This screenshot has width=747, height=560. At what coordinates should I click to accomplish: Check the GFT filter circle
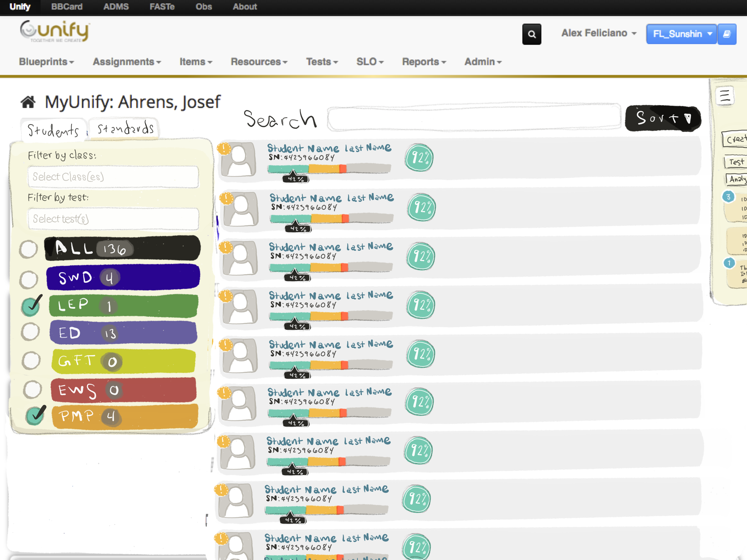(x=31, y=360)
